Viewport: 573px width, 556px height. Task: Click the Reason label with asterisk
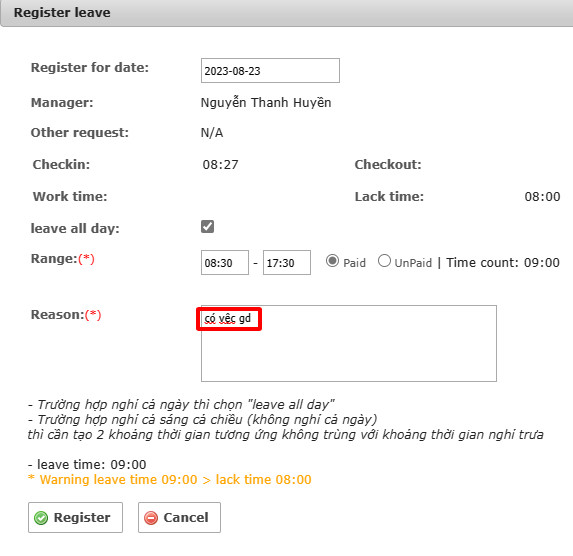66,314
